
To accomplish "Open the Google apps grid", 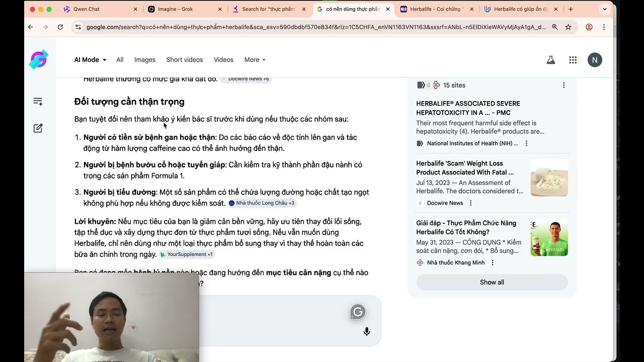I will tap(573, 60).
